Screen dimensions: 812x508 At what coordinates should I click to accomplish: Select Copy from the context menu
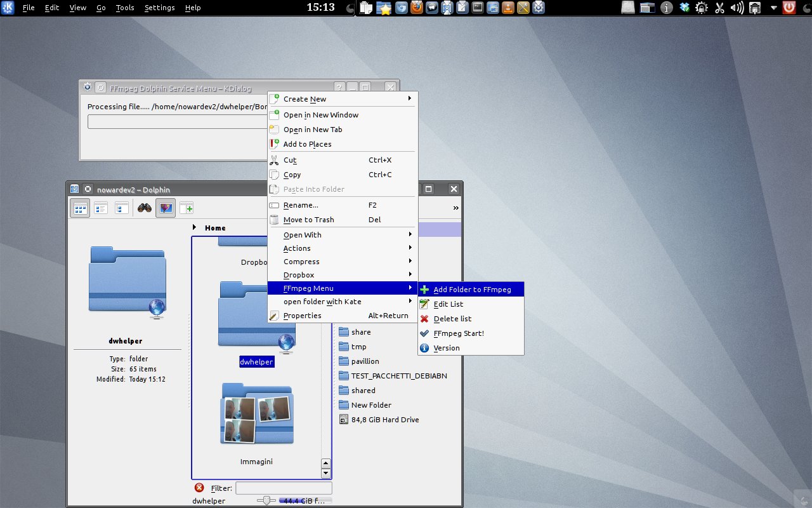tap(343, 175)
